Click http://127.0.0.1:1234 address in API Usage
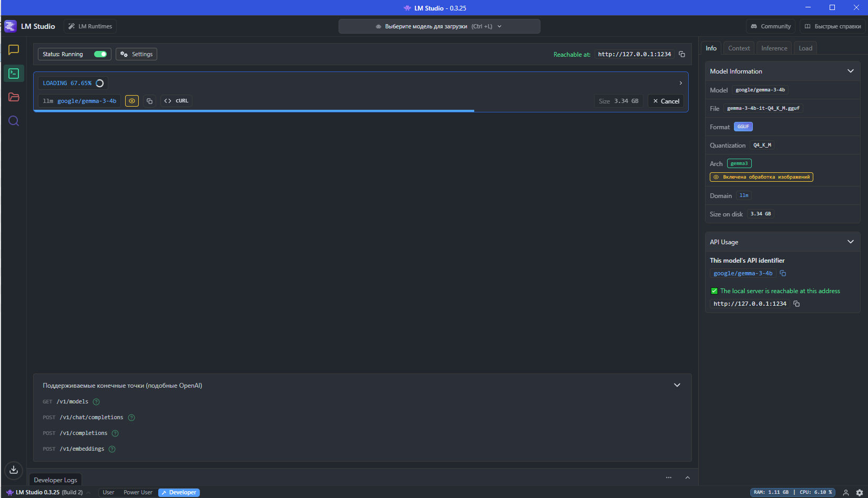 [x=750, y=304]
